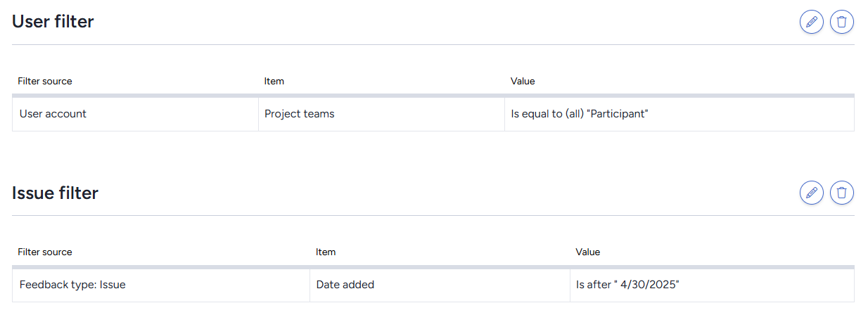Image resolution: width=868 pixels, height=322 pixels.
Task: Select the Value header in User filter table
Action: (x=523, y=81)
